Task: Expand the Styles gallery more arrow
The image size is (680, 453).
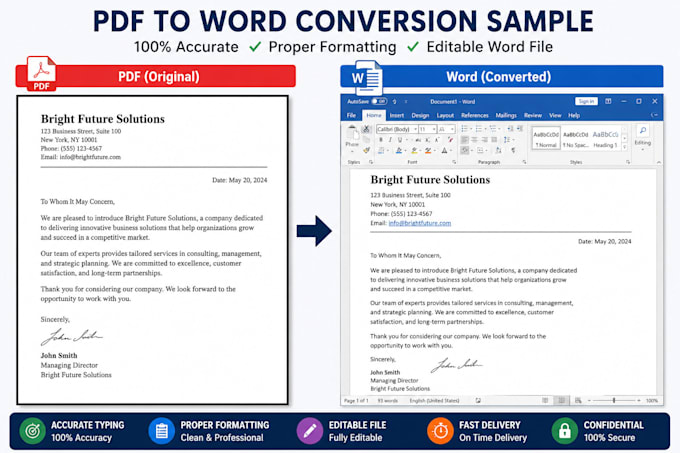Action: click(624, 147)
